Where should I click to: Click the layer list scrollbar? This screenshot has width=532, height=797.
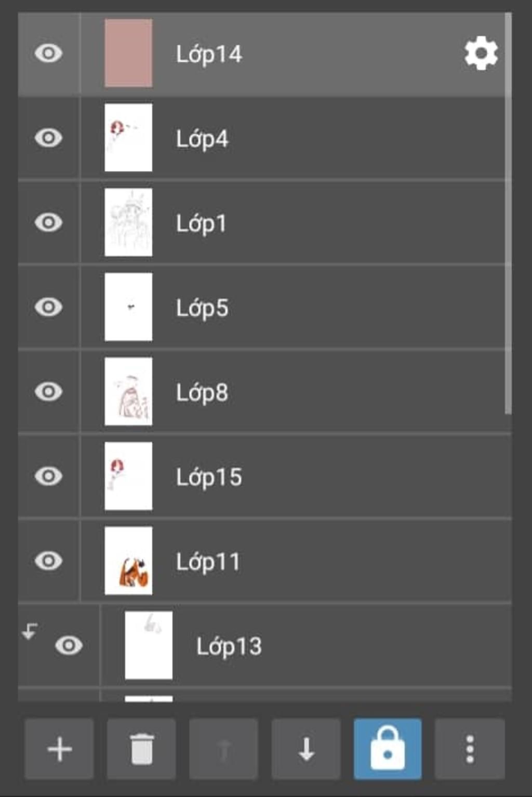point(508,213)
